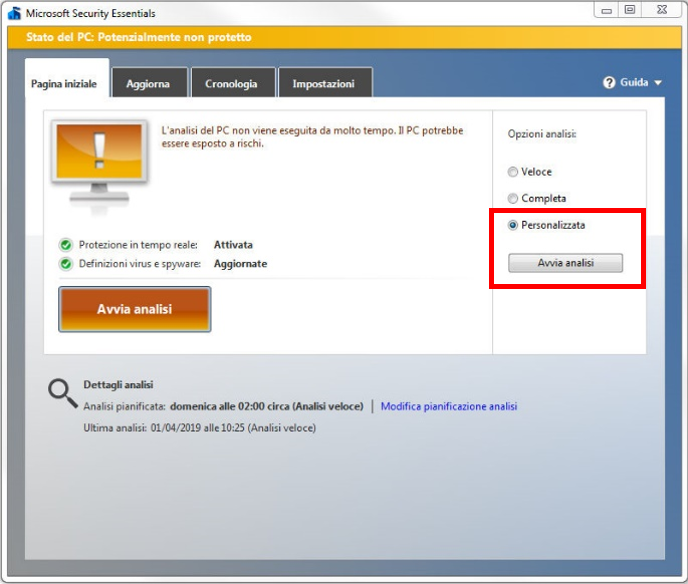This screenshot has width=688, height=584.
Task: Click the 'Attivata' protection status text
Action: pos(233,245)
